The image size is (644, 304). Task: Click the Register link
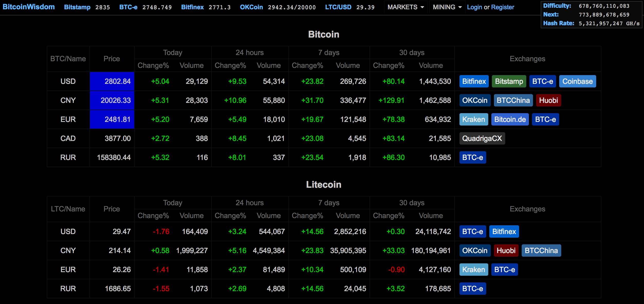coord(502,7)
